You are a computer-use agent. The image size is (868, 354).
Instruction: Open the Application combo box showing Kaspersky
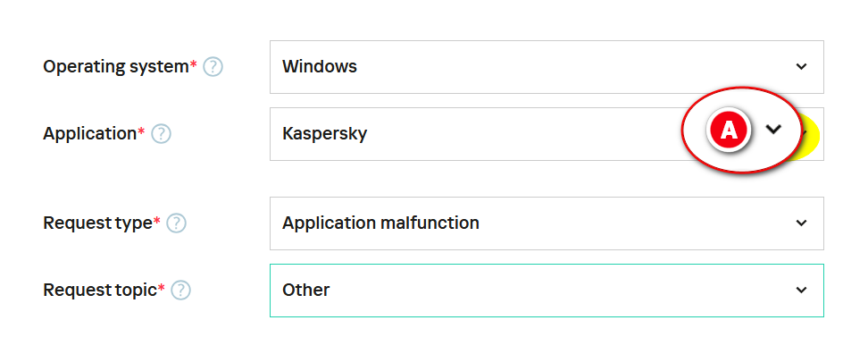click(x=547, y=134)
